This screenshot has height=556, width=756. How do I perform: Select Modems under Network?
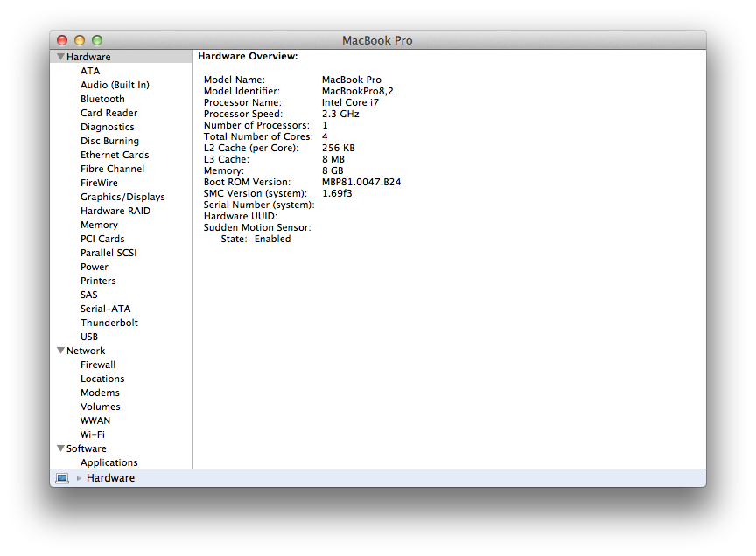tap(100, 393)
